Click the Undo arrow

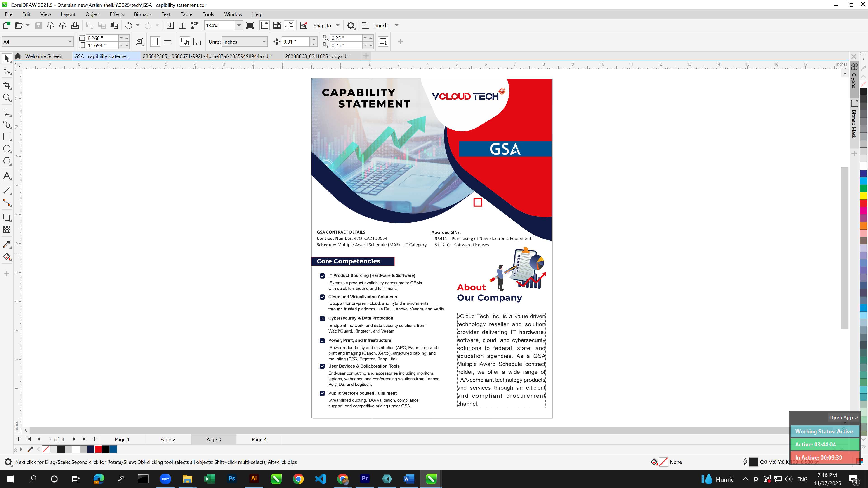pos(128,25)
